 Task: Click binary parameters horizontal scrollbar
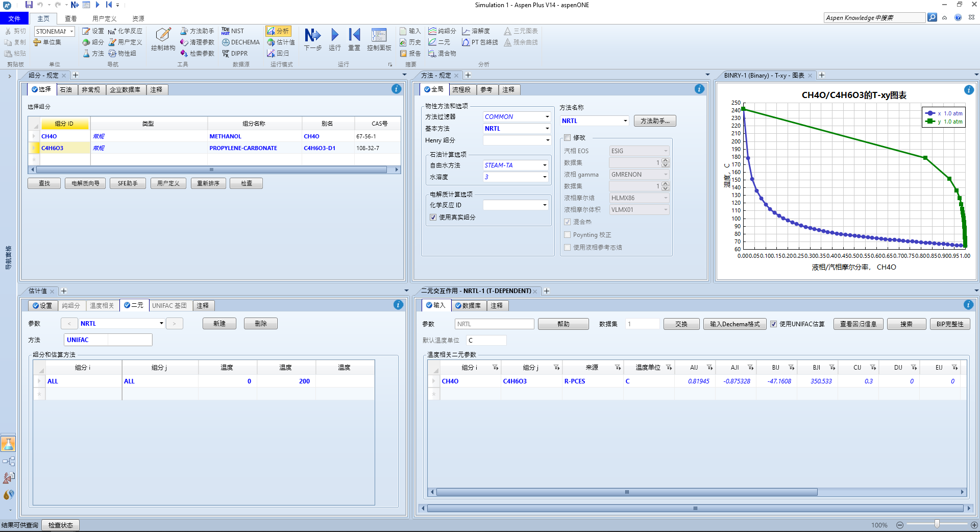point(626,492)
